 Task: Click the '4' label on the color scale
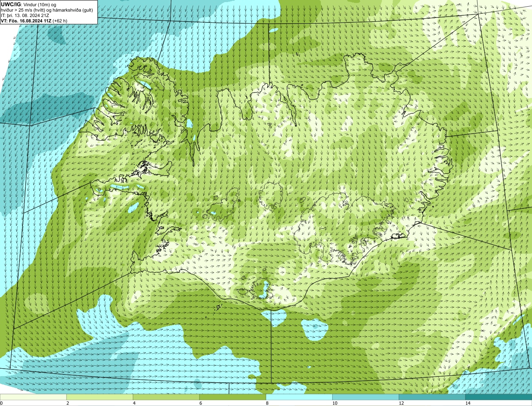click(134, 403)
